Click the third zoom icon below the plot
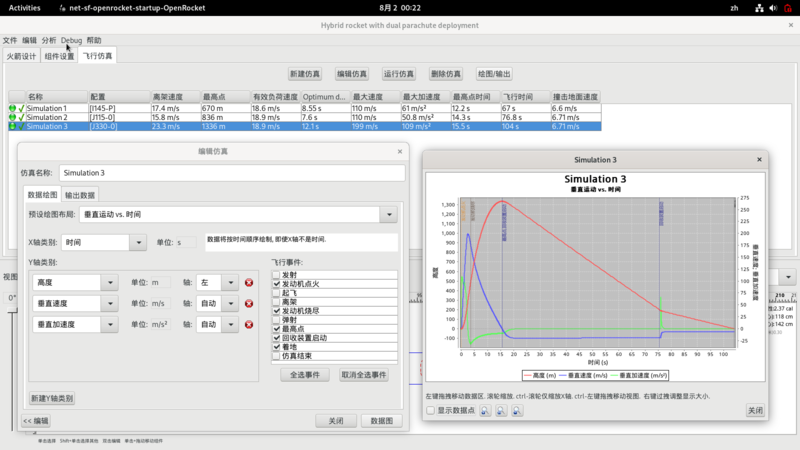800x450 pixels. click(517, 411)
